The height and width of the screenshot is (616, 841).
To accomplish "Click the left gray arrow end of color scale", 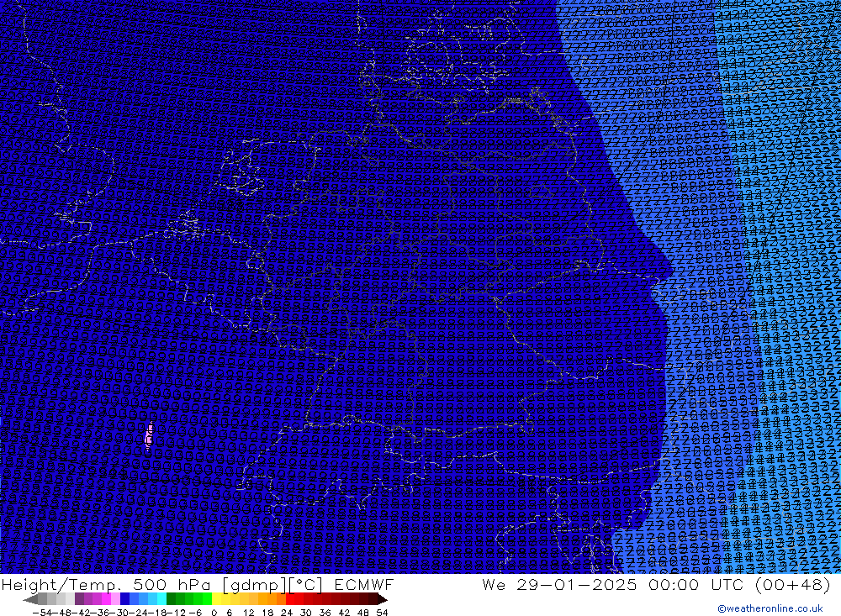I will (30, 598).
